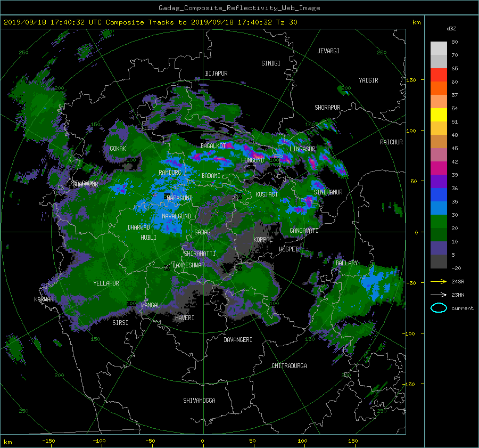Click the HOSPET city label
This screenshot has width=479, height=448.
point(288,249)
